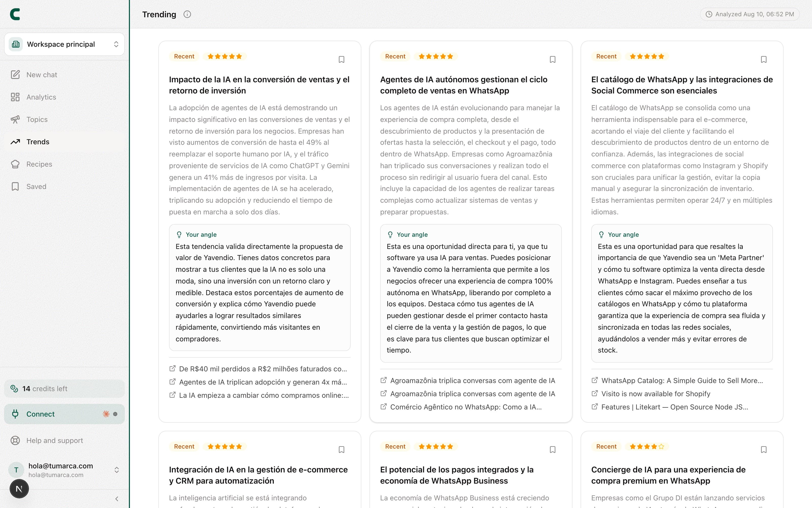Click the coins icon beside credits left
This screenshot has height=508, width=812.
[x=14, y=389]
